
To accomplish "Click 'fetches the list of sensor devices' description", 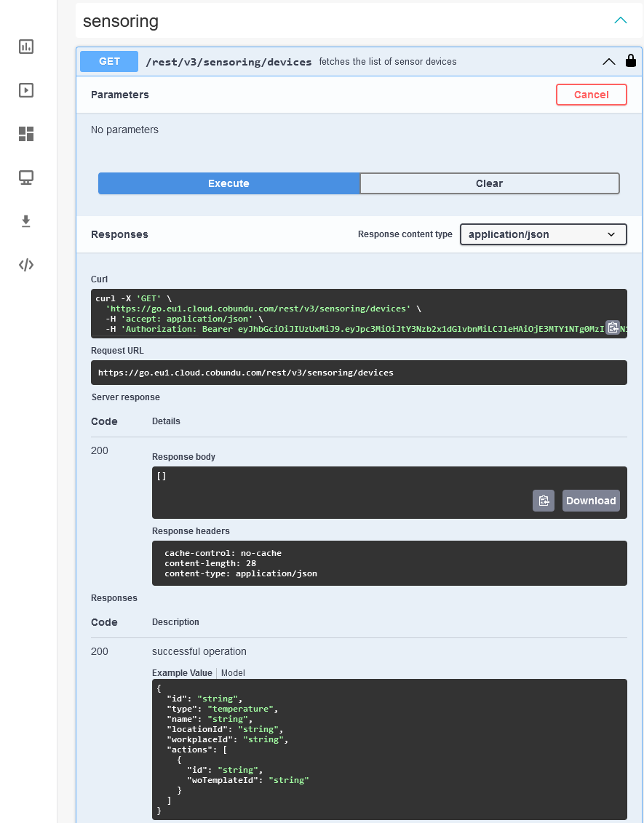I will click(388, 61).
